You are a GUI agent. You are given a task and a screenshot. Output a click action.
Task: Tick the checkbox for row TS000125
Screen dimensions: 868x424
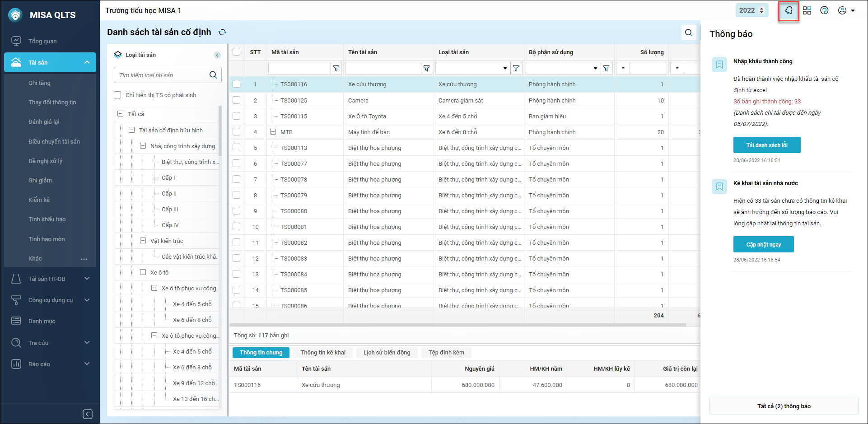coord(237,100)
